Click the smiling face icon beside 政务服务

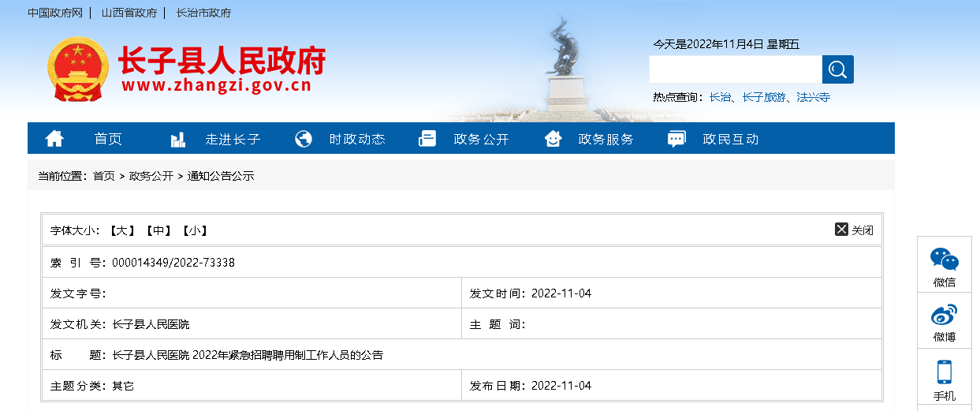click(x=553, y=139)
